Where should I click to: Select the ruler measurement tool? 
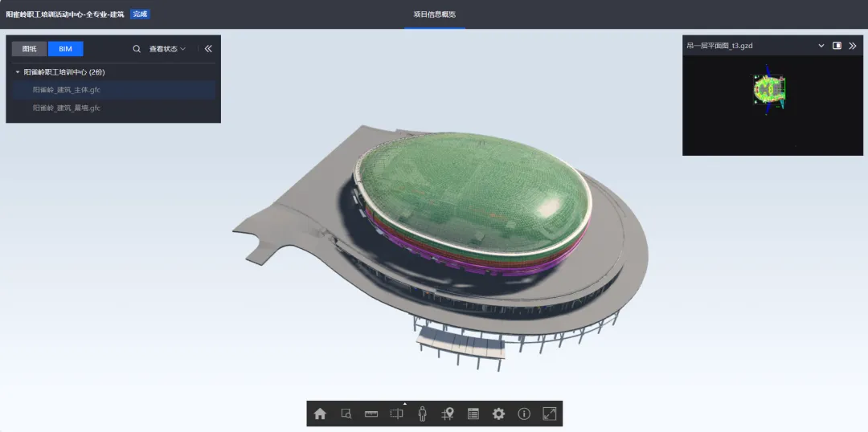(371, 414)
